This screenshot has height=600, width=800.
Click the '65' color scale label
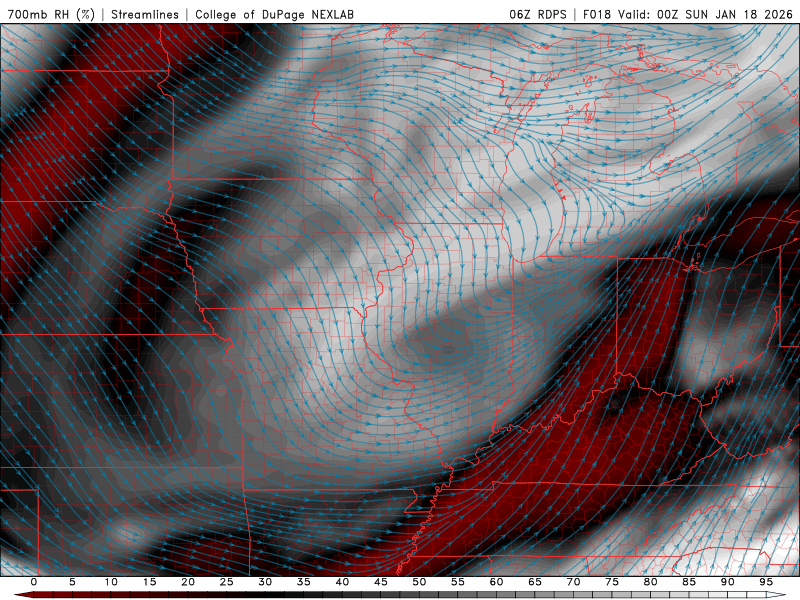535,582
